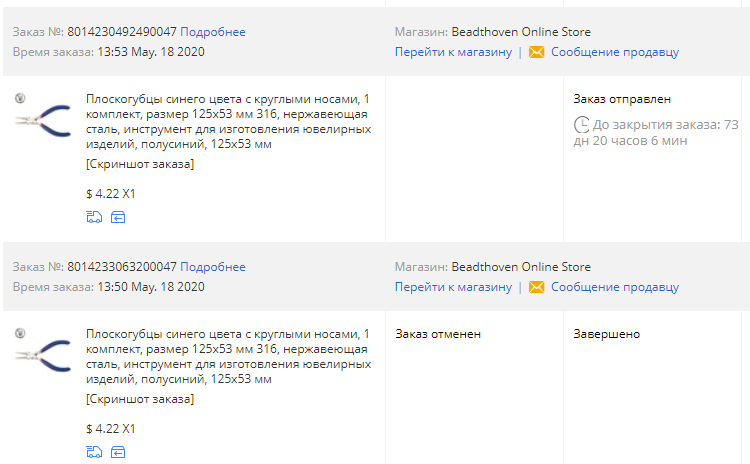Click delivery truck icon in cancelled order
Screen dimensions: 750x464
pos(95,452)
